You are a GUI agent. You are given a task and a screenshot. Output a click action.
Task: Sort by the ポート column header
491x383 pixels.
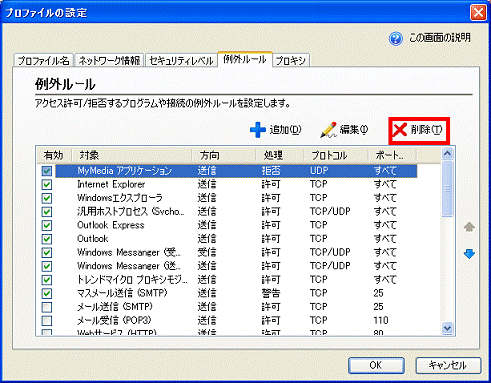[392, 155]
